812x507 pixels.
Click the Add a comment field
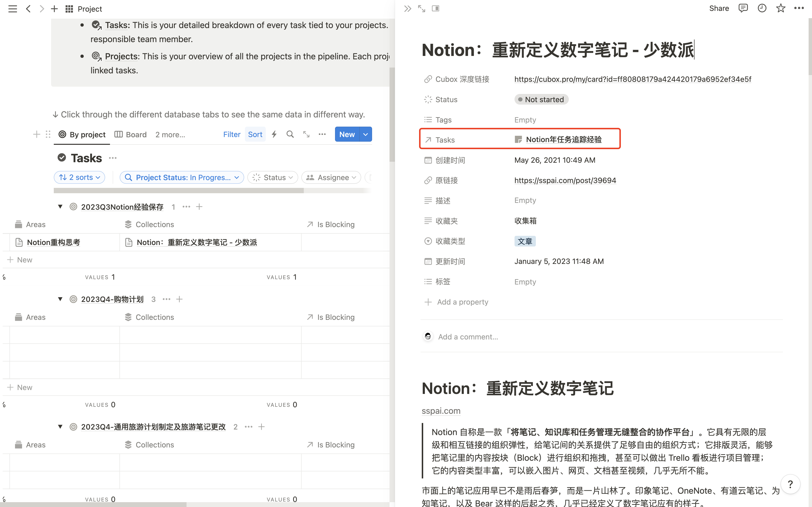coord(468,337)
